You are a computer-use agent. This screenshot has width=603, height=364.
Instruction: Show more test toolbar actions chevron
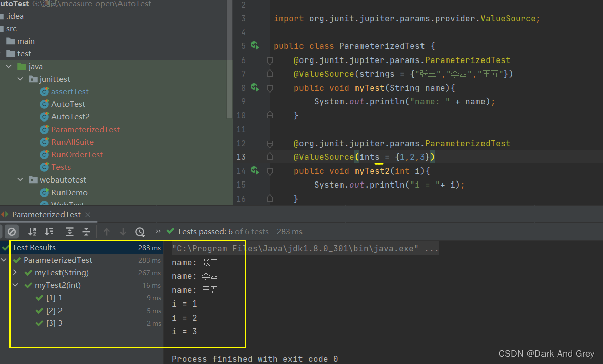(x=158, y=231)
